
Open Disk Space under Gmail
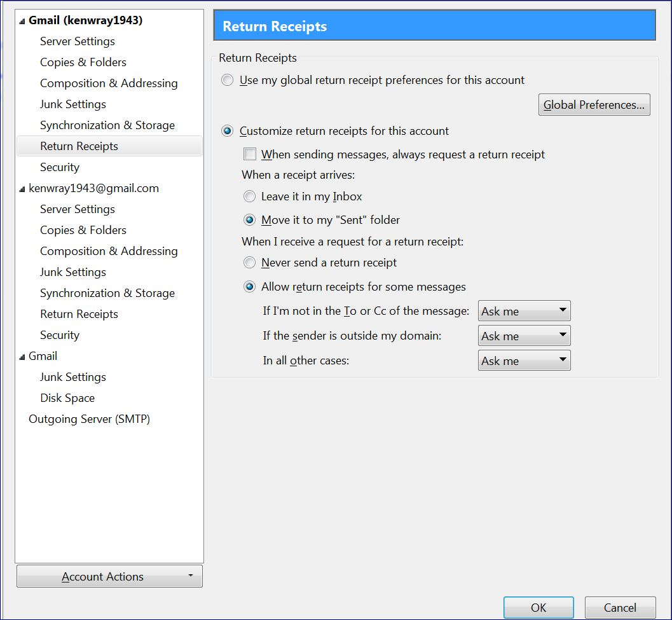(x=67, y=398)
